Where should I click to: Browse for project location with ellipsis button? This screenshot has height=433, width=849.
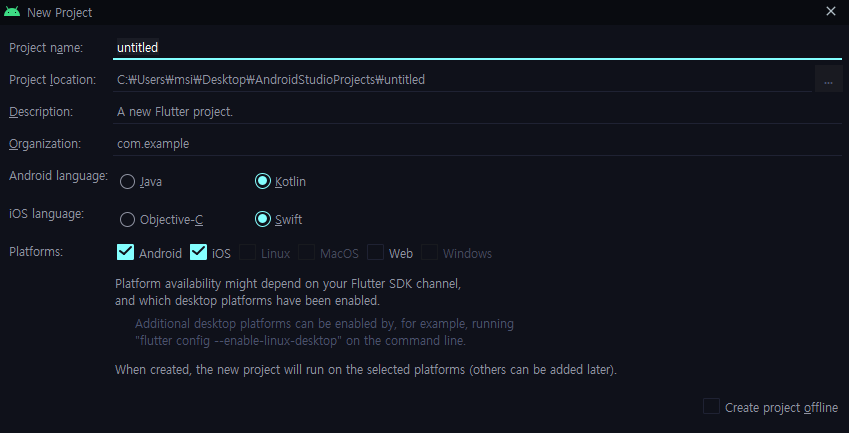click(x=828, y=80)
